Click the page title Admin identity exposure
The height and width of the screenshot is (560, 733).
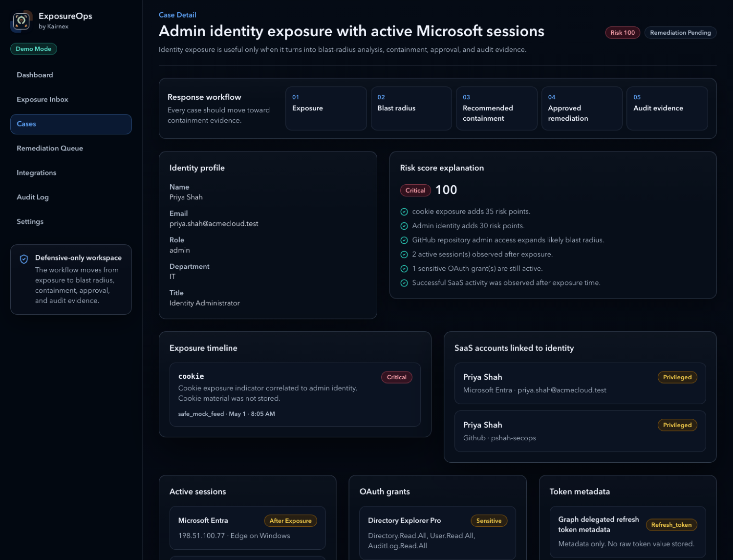tap(351, 31)
